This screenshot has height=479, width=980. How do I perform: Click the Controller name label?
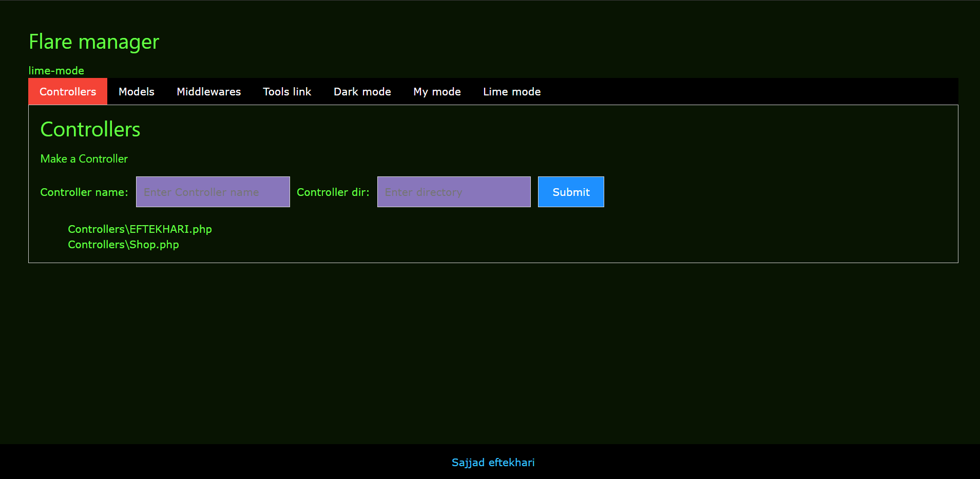[84, 192]
